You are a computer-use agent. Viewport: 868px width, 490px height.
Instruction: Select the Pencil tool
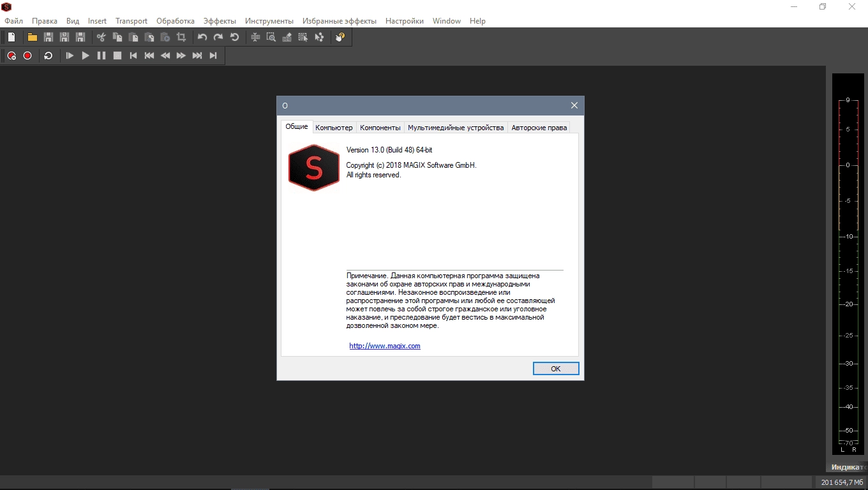coord(287,37)
